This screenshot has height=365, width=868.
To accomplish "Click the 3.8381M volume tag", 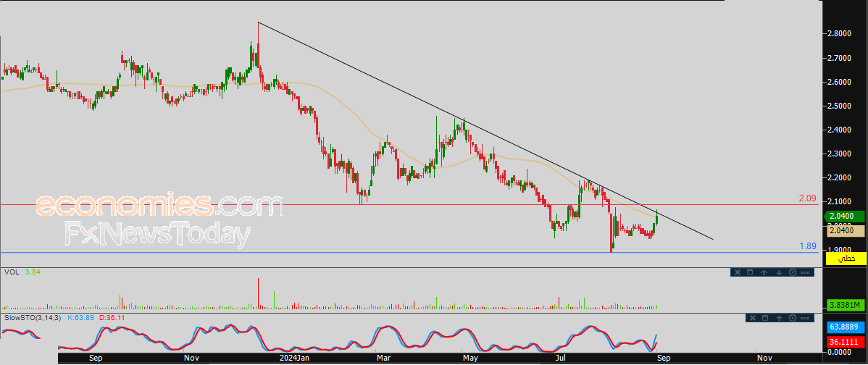I will (844, 305).
